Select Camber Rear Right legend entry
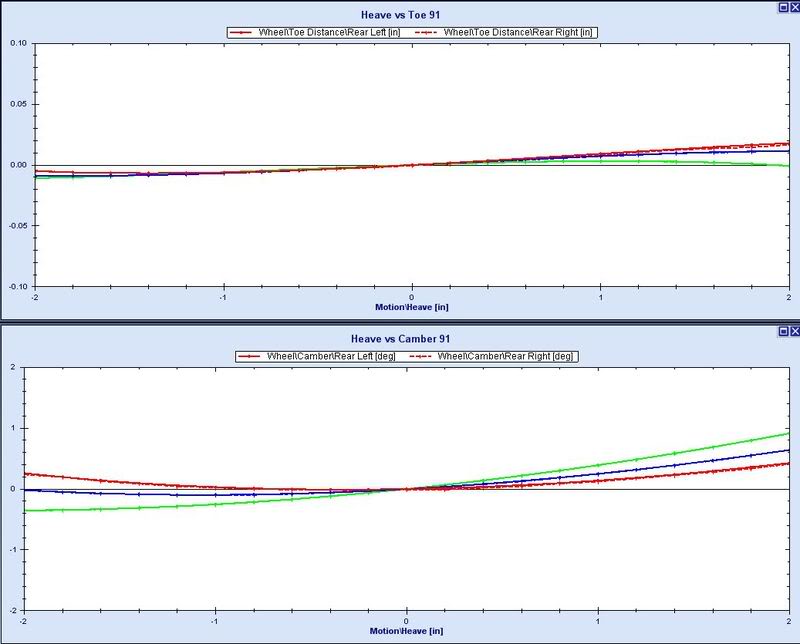Screen dimensions: 800x644 pos(492,356)
